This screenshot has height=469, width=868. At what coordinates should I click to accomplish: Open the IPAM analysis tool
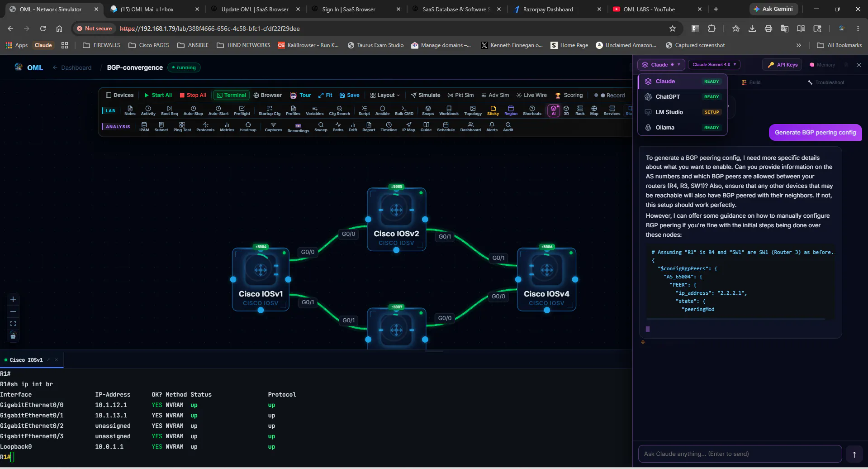click(144, 127)
